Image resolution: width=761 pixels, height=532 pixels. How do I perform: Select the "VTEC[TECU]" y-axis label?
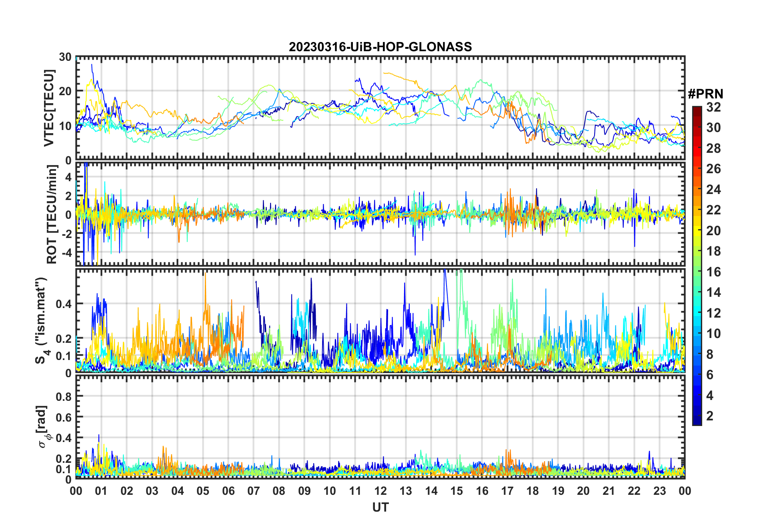[x=49, y=108]
